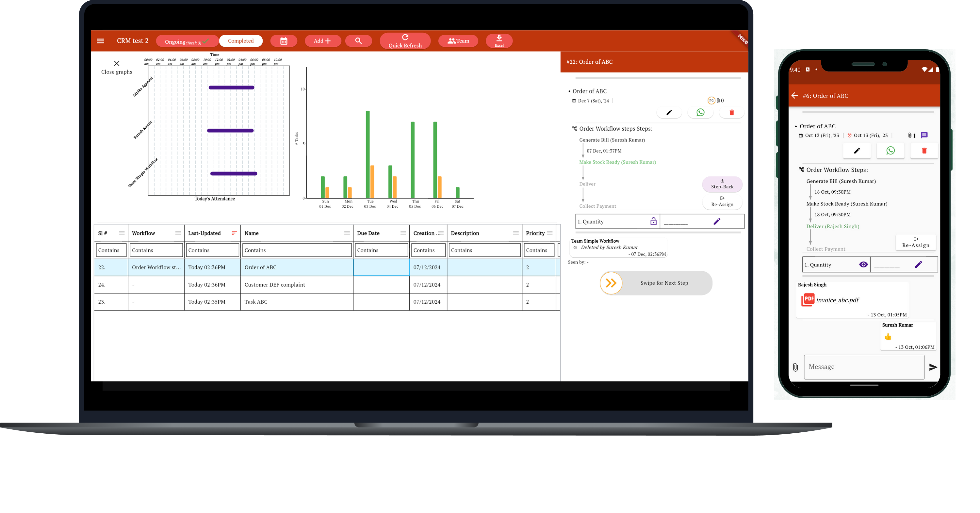This screenshot has height=513, width=980.
Task: Click the P2 priority badge
Action: (711, 101)
